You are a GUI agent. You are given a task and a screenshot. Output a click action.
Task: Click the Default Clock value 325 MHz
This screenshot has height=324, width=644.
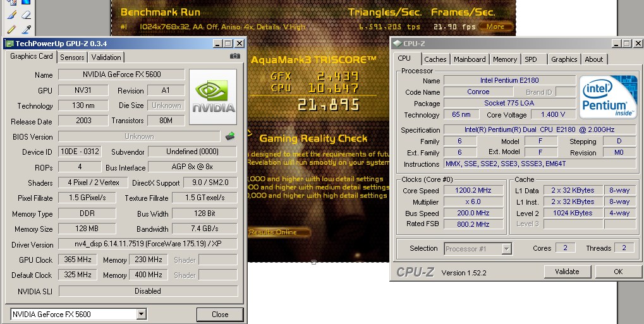pyautogui.click(x=78, y=275)
